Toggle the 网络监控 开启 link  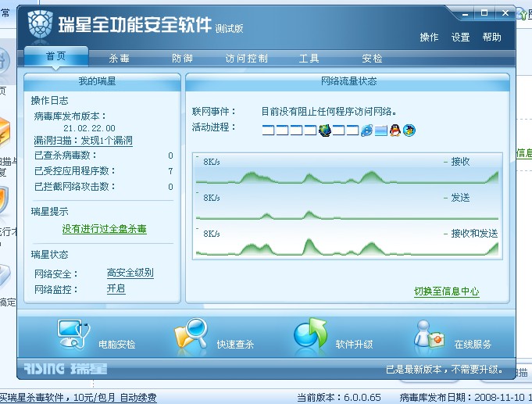pos(116,289)
